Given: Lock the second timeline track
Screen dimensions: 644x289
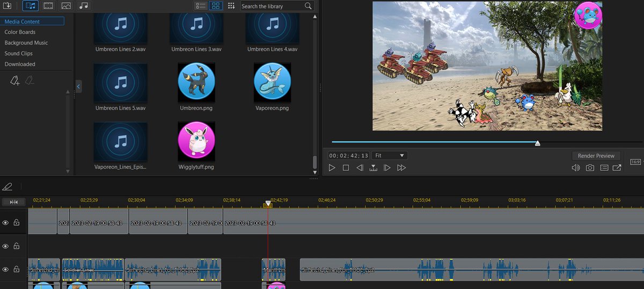Looking at the screenshot, I should (17, 246).
